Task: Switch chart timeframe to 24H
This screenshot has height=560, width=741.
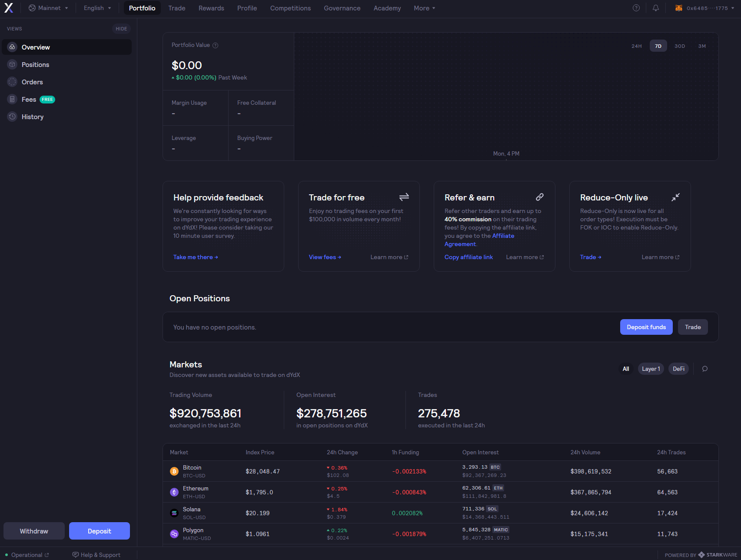Action: point(636,45)
